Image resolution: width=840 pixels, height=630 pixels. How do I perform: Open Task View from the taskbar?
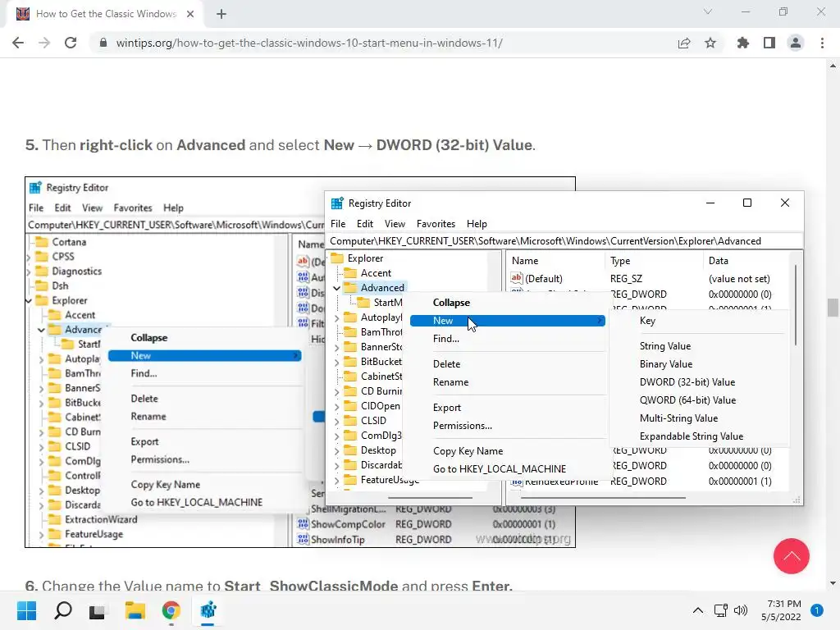tap(97, 611)
